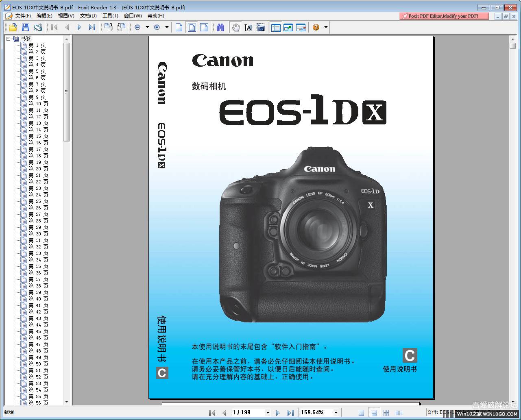Click the zoom percentage field 159.64%
Image resolution: width=521 pixels, height=420 pixels.
pyautogui.click(x=316, y=412)
